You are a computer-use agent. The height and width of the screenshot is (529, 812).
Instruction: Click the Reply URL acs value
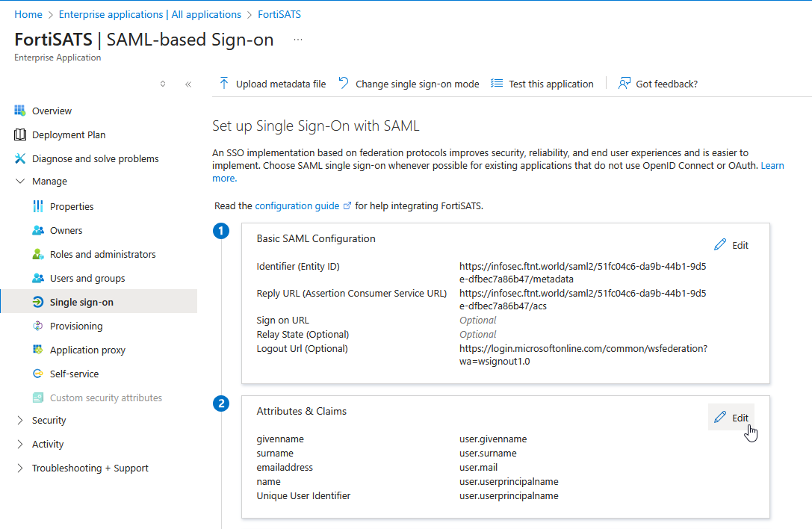pos(583,300)
